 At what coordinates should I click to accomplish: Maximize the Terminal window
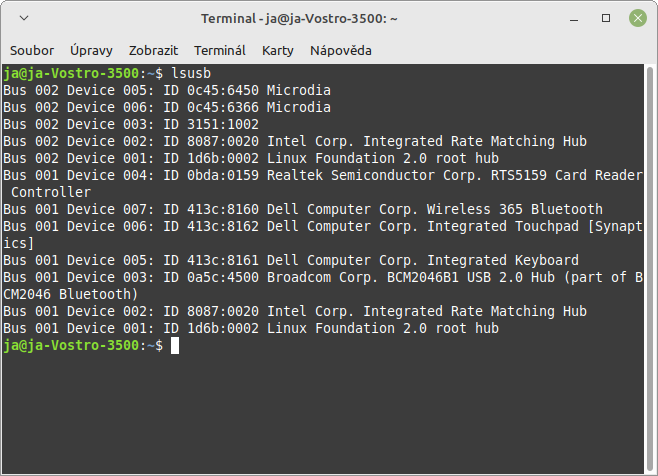606,19
